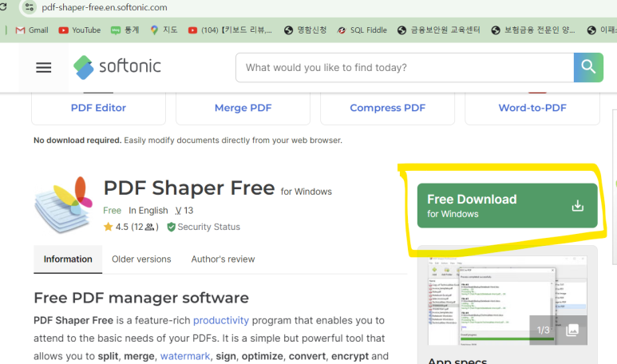Open the 금융보안원 교육센터 bookmark
This screenshot has height=364, width=617.
(439, 30)
